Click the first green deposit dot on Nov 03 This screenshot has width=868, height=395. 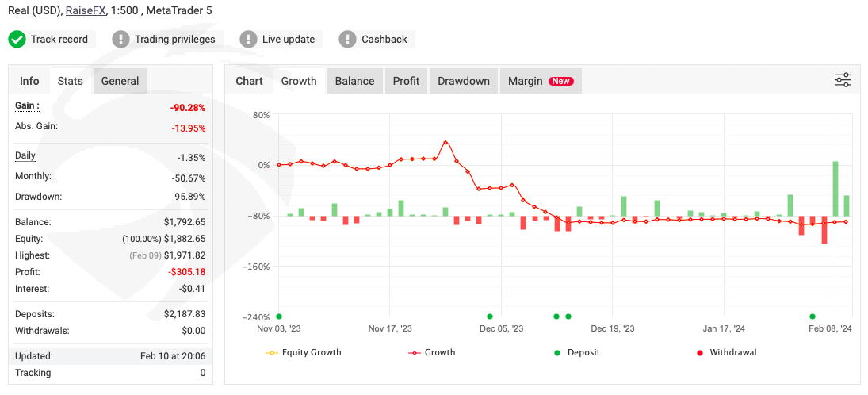pyautogui.click(x=279, y=316)
